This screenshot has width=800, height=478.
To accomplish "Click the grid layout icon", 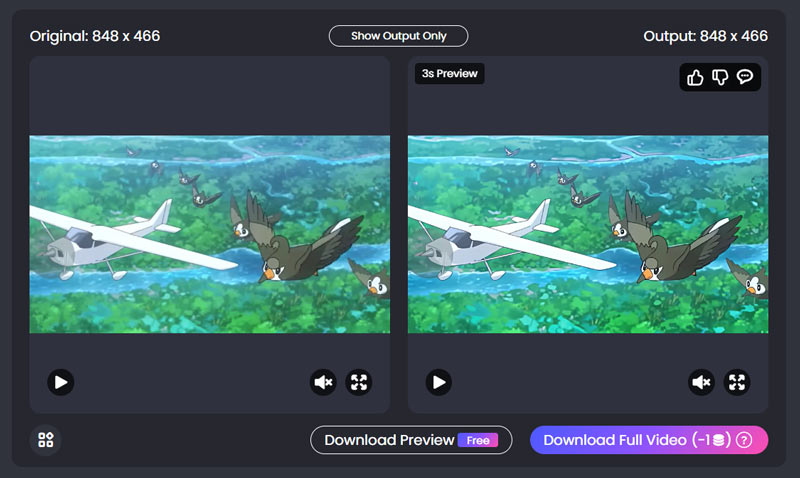I will coord(46,440).
